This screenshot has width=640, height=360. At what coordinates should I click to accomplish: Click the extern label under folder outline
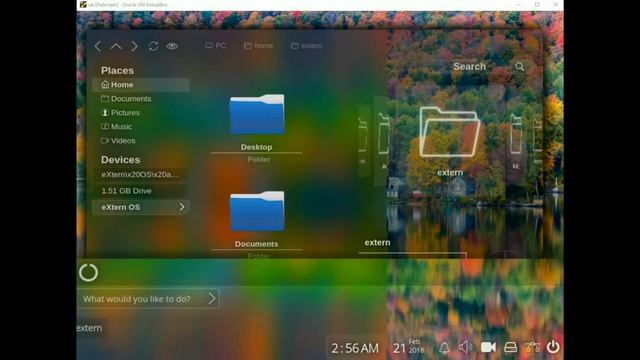pyautogui.click(x=450, y=172)
